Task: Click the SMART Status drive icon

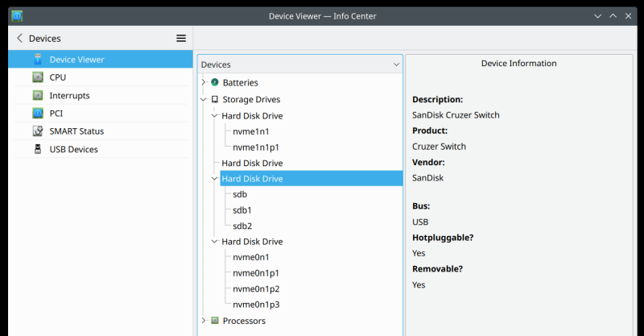Action: tap(38, 131)
